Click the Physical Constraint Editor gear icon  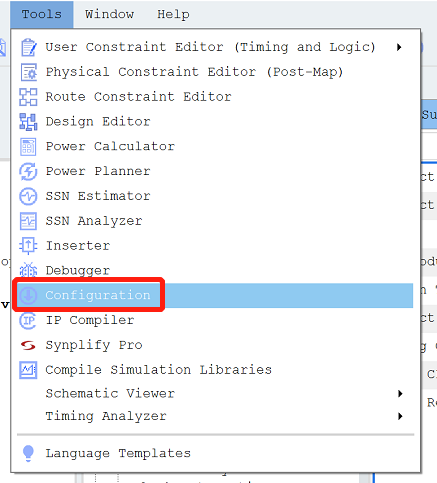pyautogui.click(x=28, y=72)
